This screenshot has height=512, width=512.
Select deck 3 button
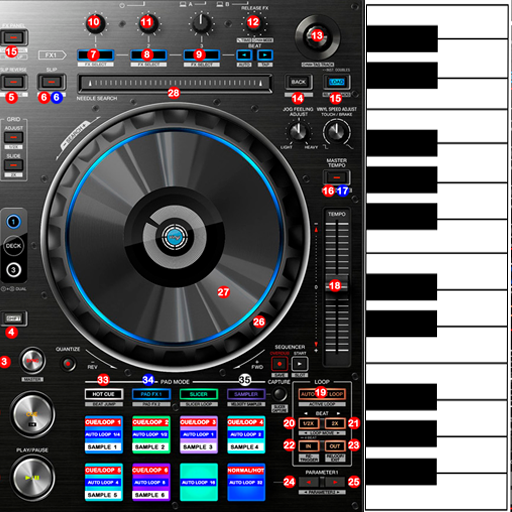click(13, 270)
